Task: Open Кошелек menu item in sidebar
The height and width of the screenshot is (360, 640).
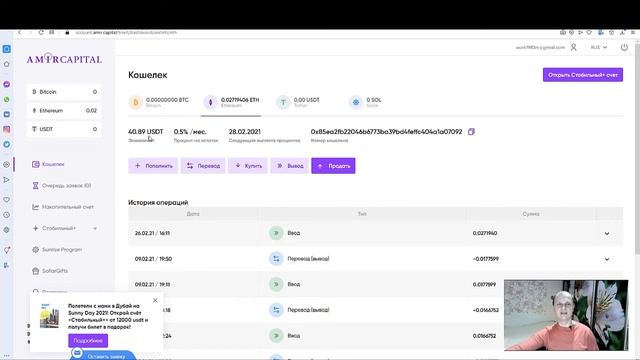Action: (x=53, y=164)
